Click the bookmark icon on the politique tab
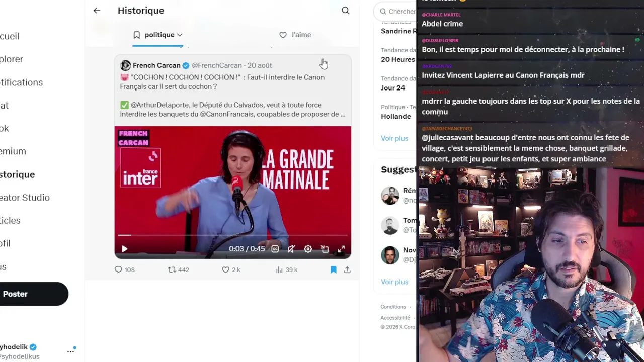Viewport: 644px width, 362px height. click(136, 35)
